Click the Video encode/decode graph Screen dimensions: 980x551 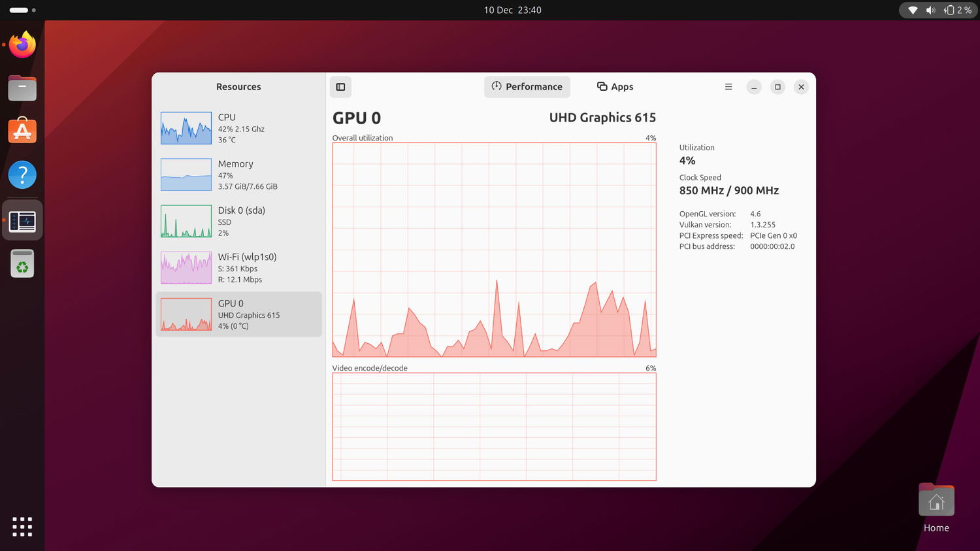[x=494, y=427]
